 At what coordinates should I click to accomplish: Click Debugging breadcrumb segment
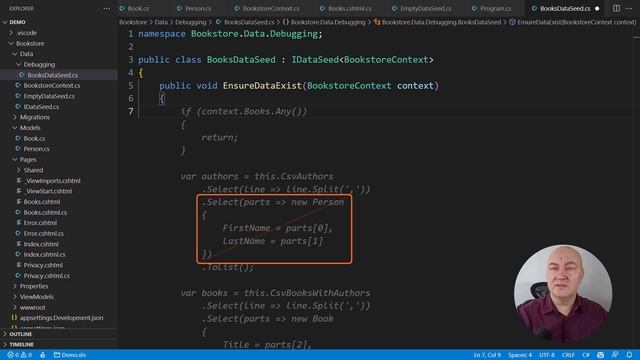click(x=191, y=22)
